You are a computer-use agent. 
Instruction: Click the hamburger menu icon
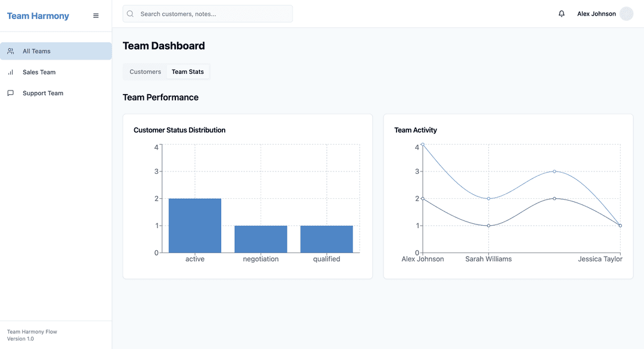click(96, 16)
